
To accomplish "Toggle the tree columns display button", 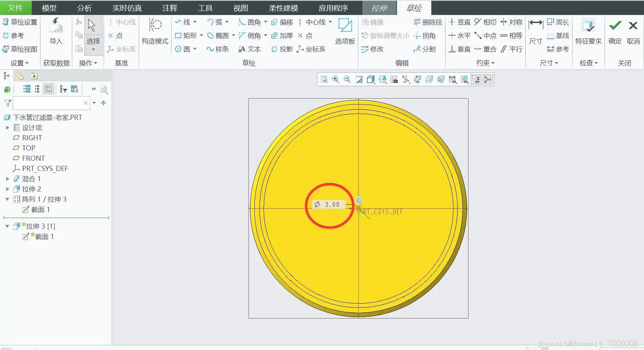I will pyautogui.click(x=48, y=89).
